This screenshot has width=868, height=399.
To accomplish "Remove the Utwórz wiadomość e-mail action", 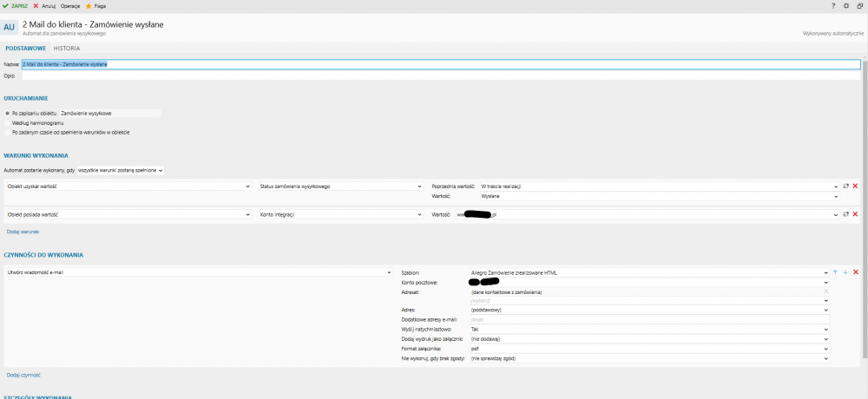I will coord(855,272).
